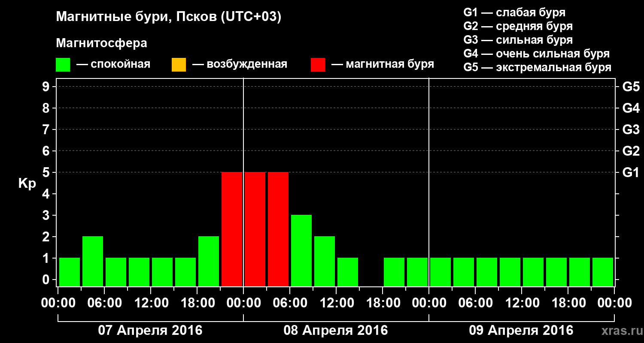This screenshot has height=343, width=644.
Task: Click the green 'спокойная' legend swatch
Action: click(x=63, y=65)
